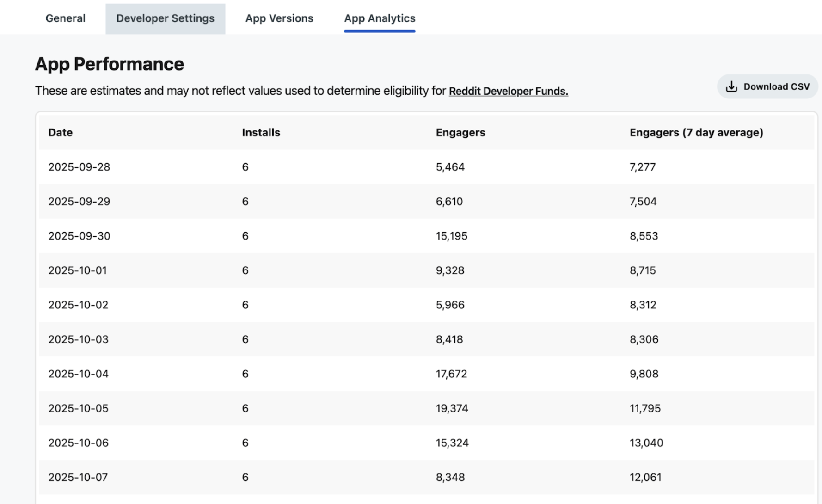This screenshot has width=822, height=504.
Task: Switch to Developer Settings tab
Action: tap(165, 18)
